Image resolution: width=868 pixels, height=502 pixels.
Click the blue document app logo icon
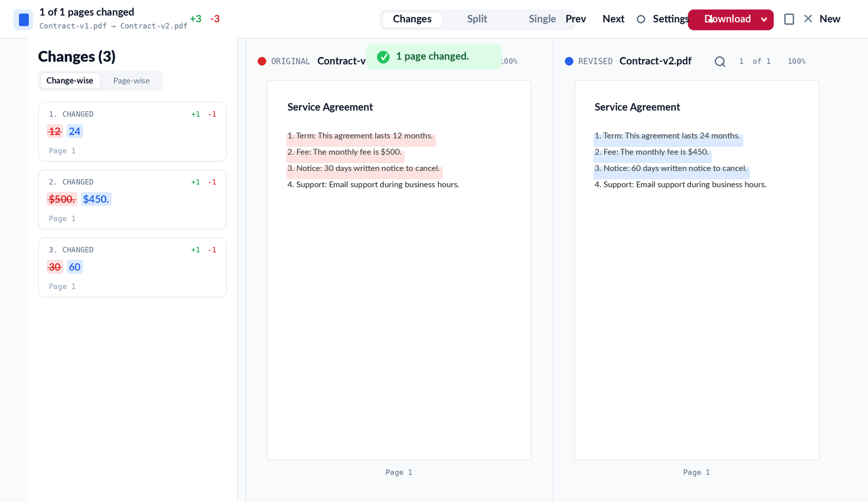click(x=23, y=20)
